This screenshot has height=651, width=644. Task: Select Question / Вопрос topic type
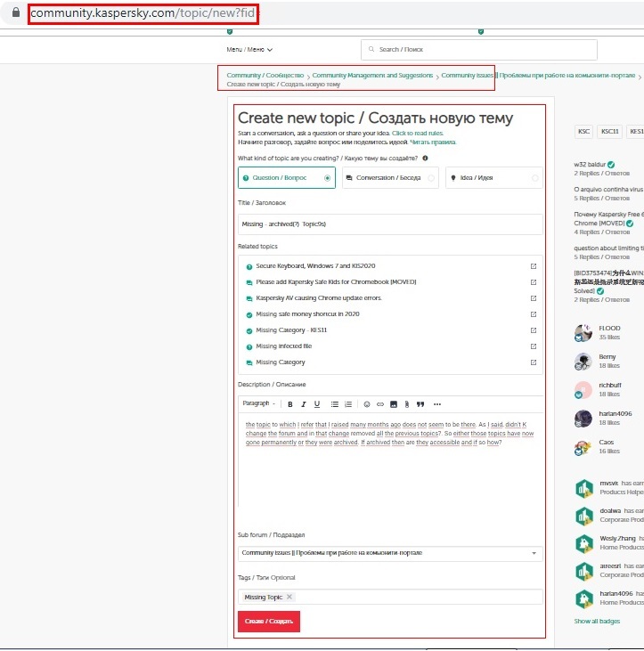[287, 178]
